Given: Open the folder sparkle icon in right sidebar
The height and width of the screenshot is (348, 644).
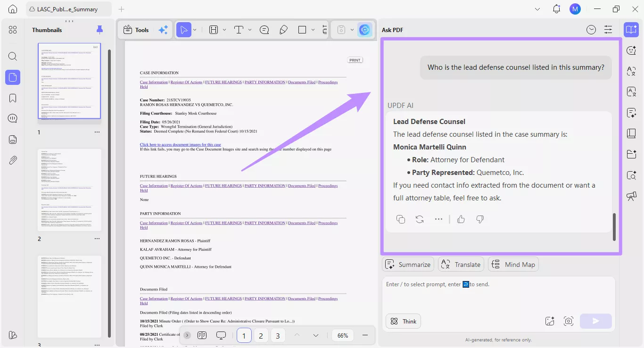Looking at the screenshot, I should click(631, 154).
